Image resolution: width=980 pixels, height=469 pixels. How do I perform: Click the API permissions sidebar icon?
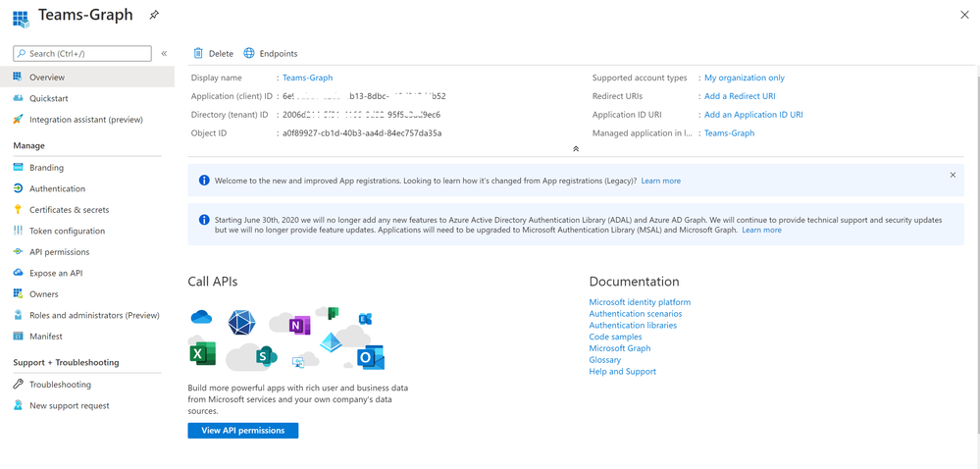pyautogui.click(x=18, y=252)
